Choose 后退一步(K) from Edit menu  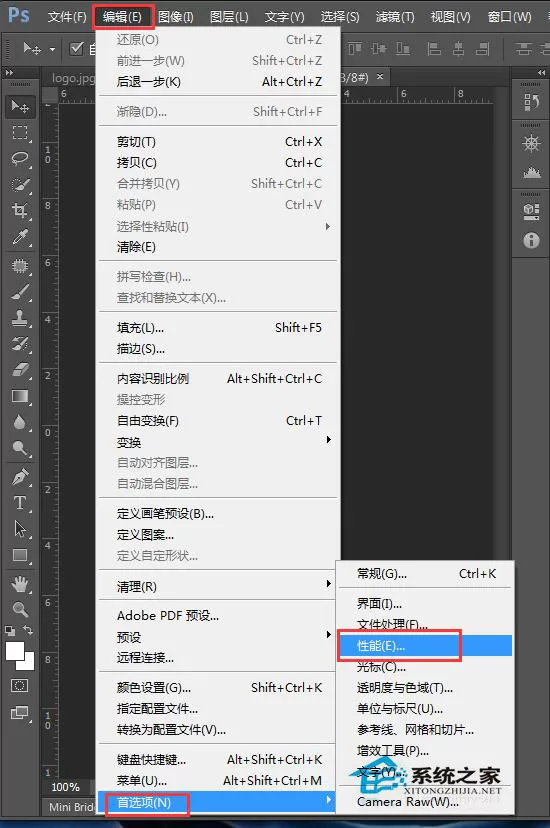click(x=218, y=81)
